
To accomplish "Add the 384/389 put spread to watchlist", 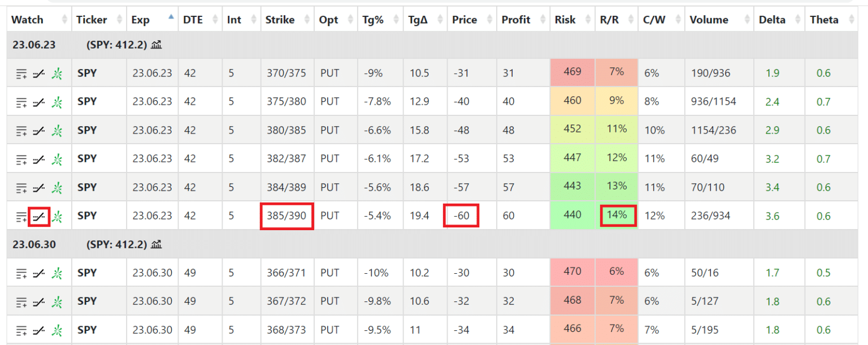I will 21,188.
